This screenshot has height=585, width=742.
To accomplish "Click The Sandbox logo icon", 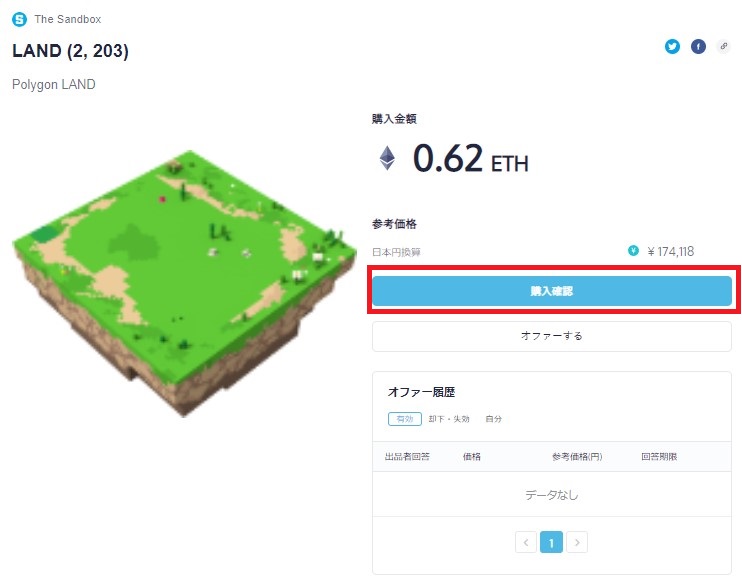I will 19,19.
